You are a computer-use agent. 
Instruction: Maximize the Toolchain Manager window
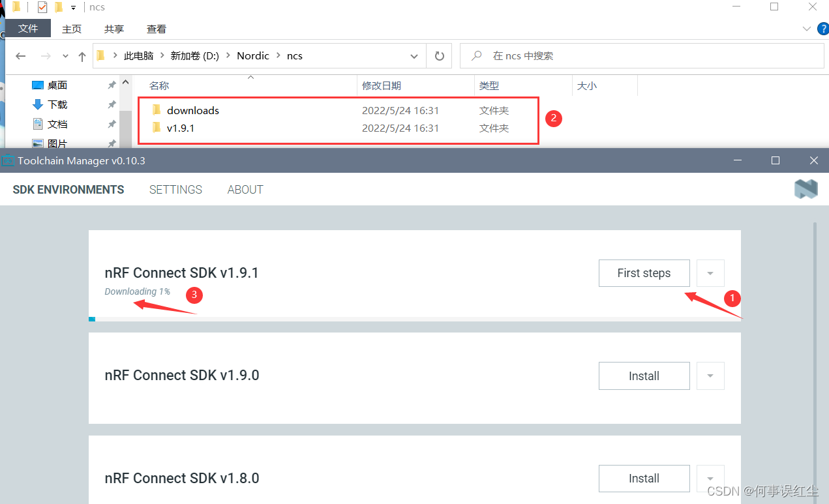pos(776,160)
